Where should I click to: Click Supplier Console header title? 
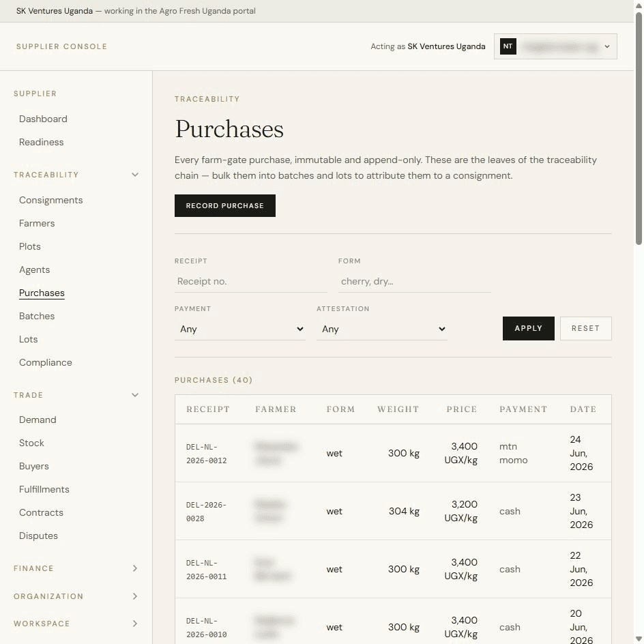click(61, 46)
